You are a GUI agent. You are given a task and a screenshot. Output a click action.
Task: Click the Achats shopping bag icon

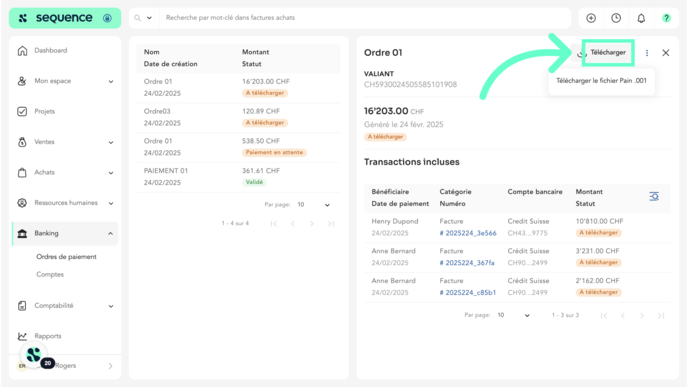point(22,172)
